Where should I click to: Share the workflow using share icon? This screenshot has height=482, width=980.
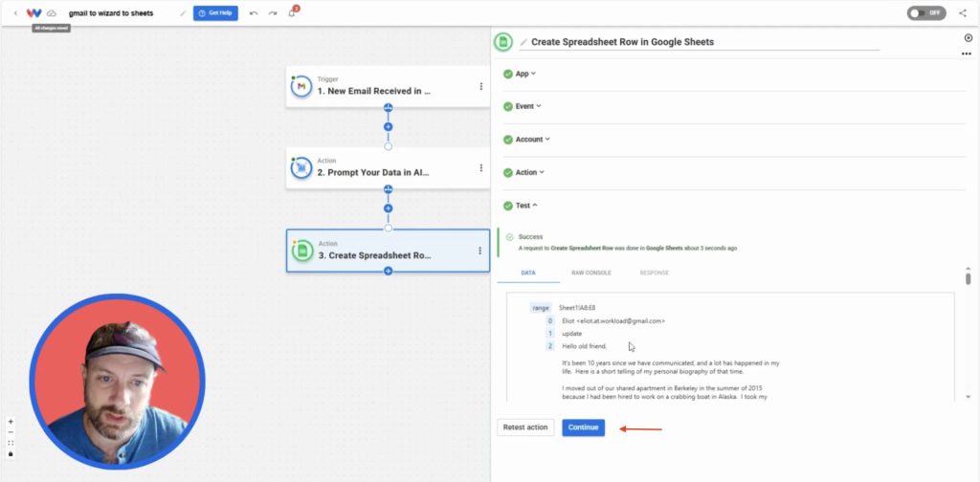[x=963, y=13]
